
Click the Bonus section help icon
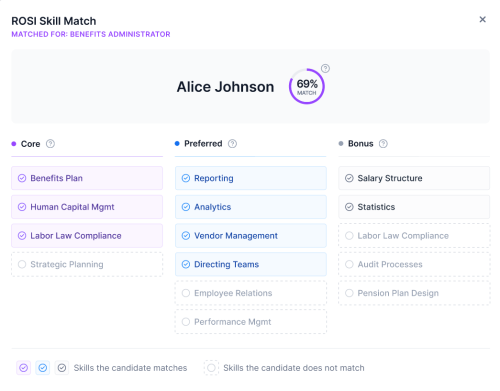point(383,144)
